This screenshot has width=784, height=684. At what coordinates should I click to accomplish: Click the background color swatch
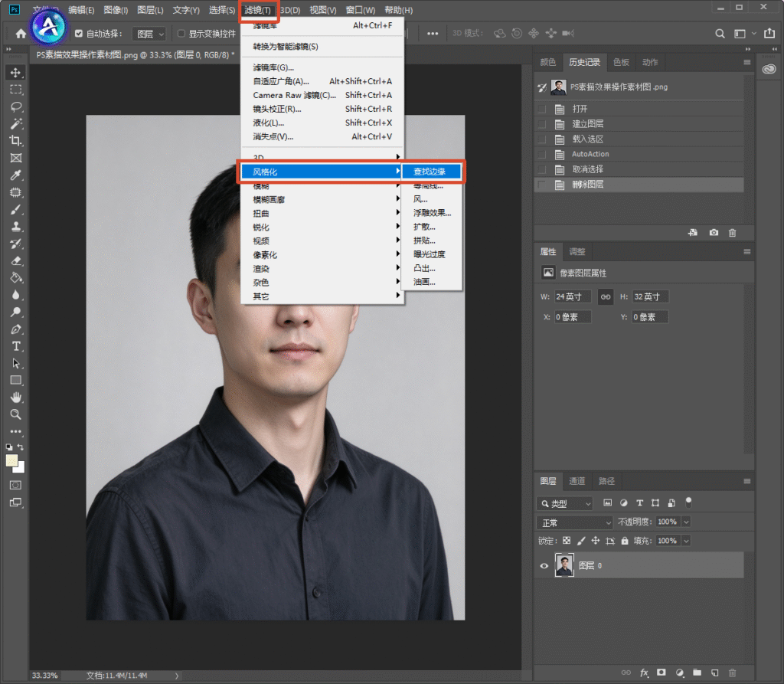coord(21,469)
